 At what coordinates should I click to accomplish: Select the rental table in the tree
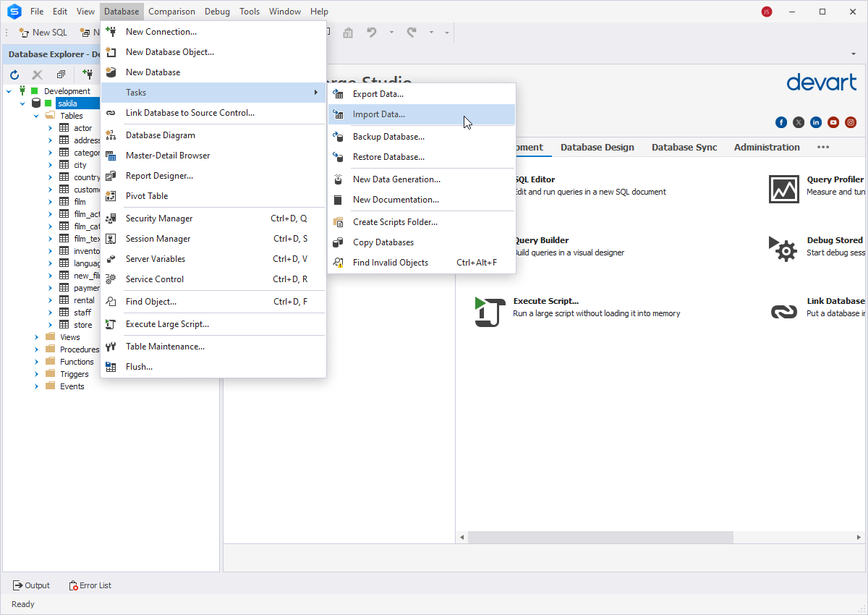83,300
